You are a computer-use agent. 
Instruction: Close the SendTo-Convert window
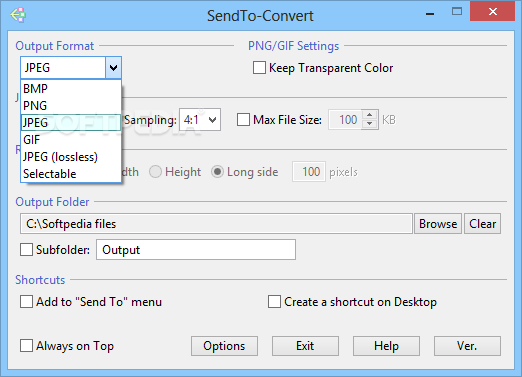tap(492, 12)
